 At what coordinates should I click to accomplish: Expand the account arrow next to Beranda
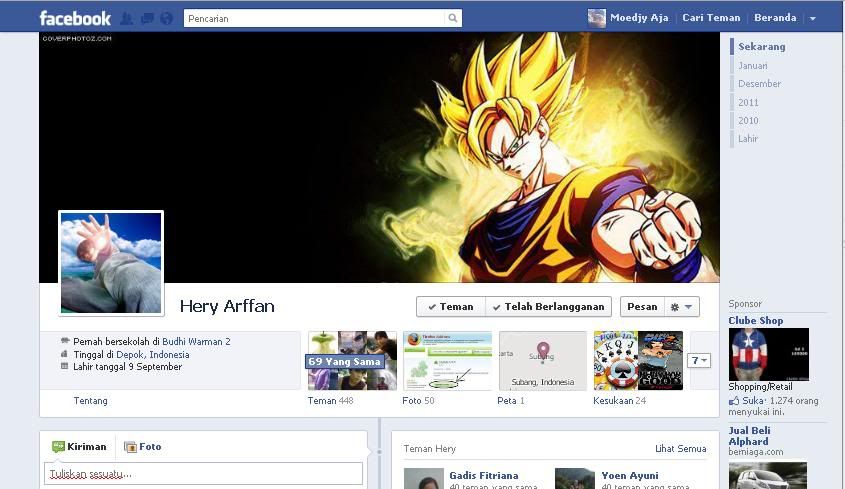[812, 19]
